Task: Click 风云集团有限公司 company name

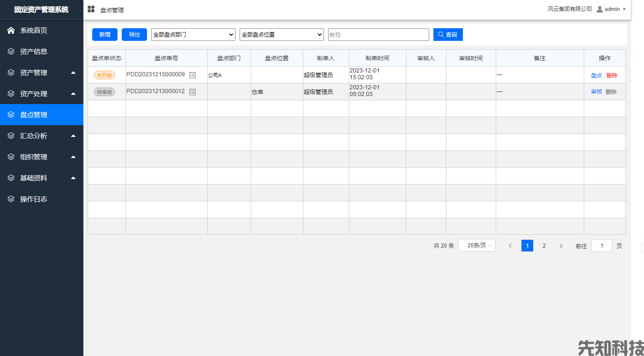Action: (x=569, y=9)
